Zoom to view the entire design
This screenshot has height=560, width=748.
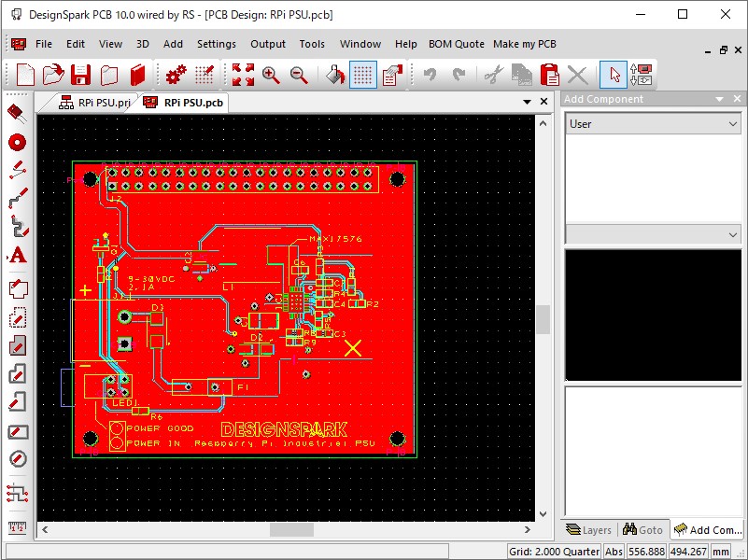242,75
